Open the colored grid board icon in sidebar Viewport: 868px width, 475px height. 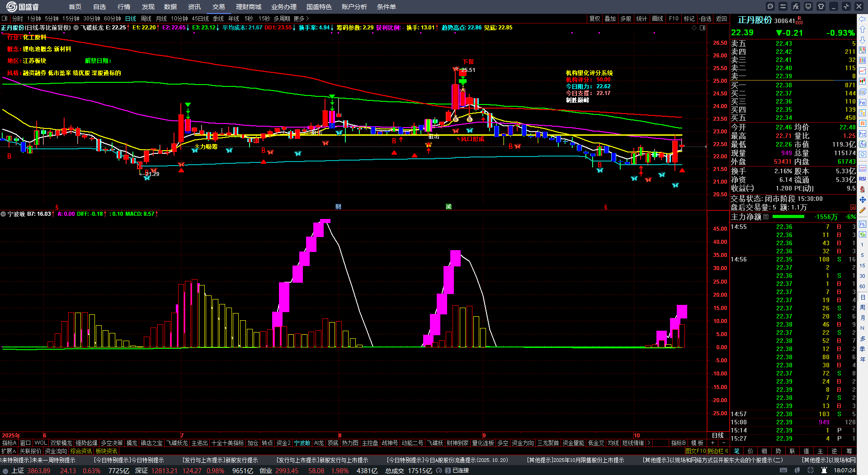click(863, 61)
